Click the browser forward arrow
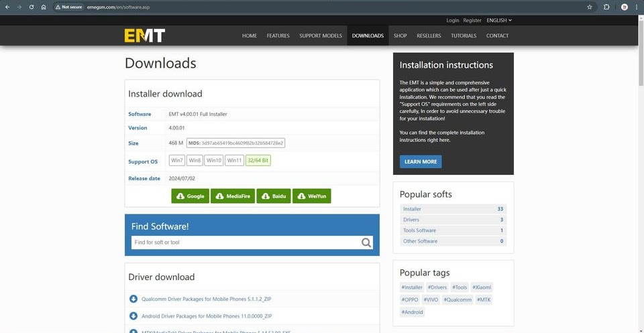Viewport: 644px width, 333px height. (19, 7)
